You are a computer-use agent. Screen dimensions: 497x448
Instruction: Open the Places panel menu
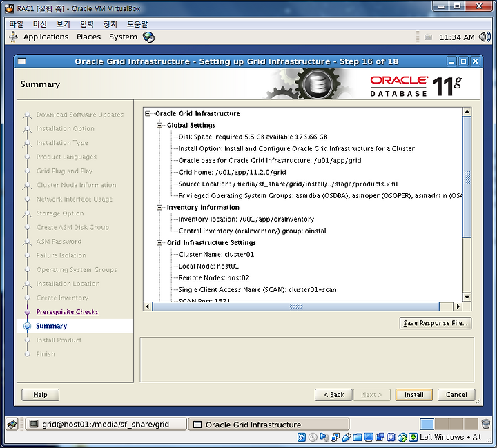coord(89,37)
